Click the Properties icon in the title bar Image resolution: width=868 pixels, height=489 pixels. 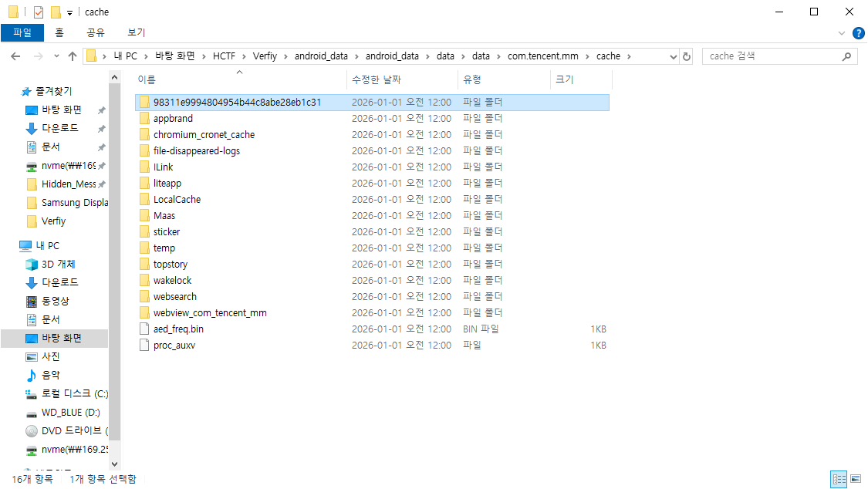39,12
